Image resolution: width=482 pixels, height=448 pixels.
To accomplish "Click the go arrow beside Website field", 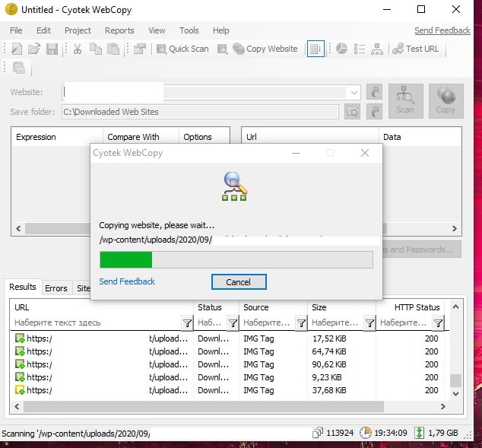I will 374,91.
